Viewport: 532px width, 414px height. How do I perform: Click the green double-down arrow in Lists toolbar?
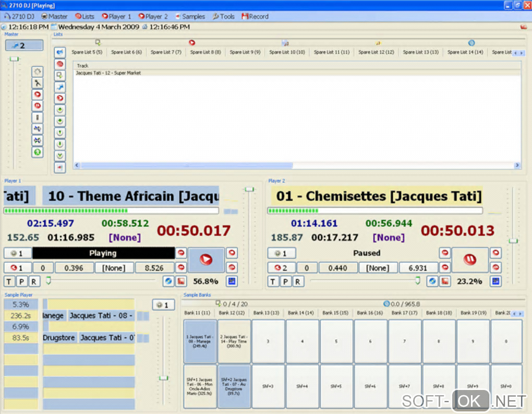(x=59, y=156)
